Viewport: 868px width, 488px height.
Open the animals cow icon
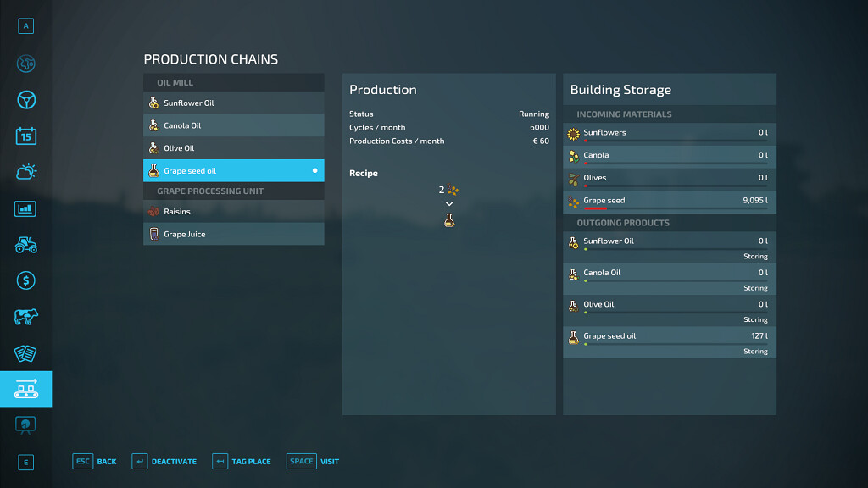pos(25,317)
